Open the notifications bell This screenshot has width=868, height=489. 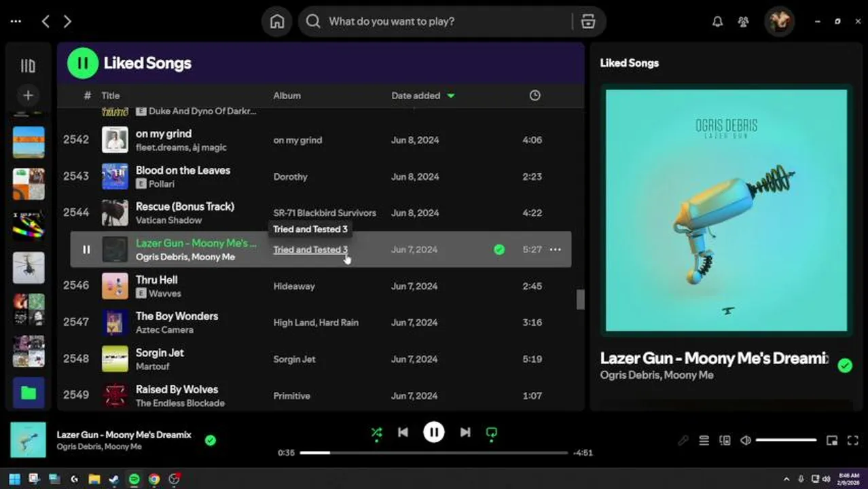(x=717, y=22)
